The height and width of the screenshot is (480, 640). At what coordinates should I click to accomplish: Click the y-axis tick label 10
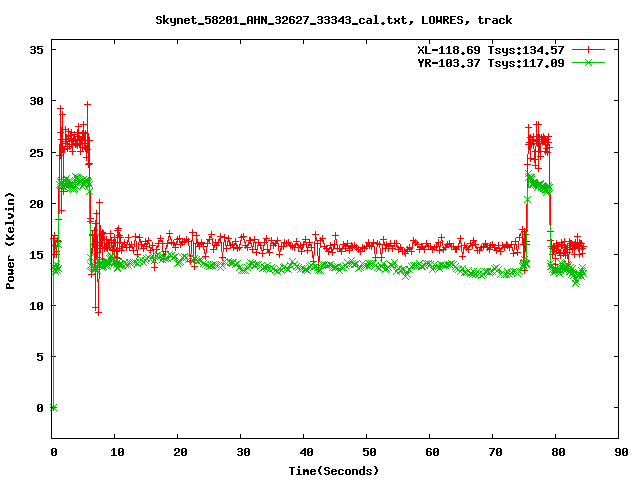[36, 306]
